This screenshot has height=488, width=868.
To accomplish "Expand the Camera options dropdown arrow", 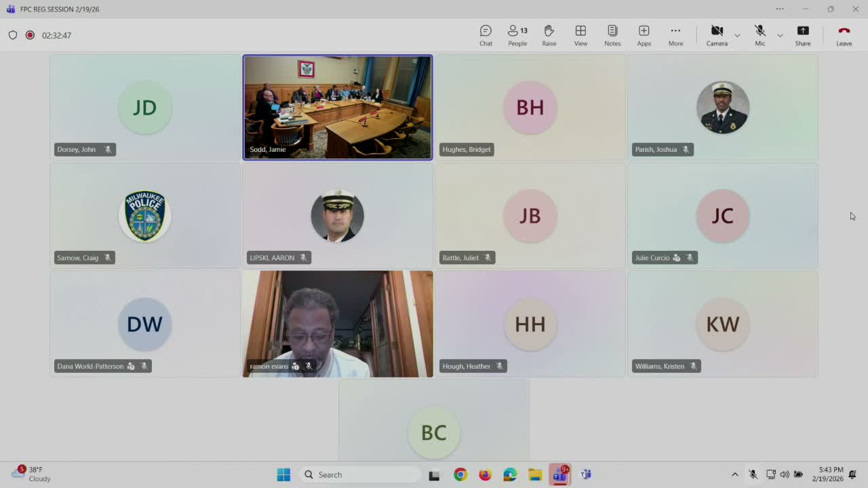I will pos(737,35).
